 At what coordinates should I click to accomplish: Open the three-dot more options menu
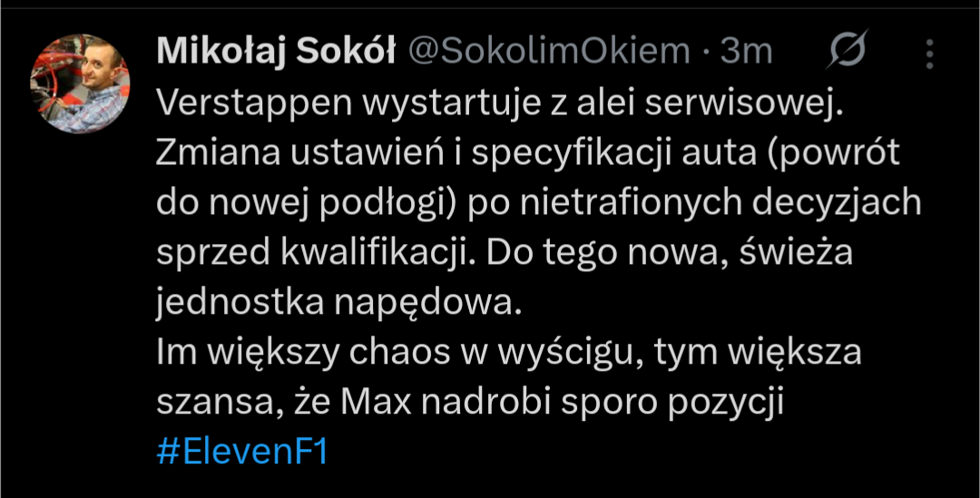pyautogui.click(x=929, y=54)
